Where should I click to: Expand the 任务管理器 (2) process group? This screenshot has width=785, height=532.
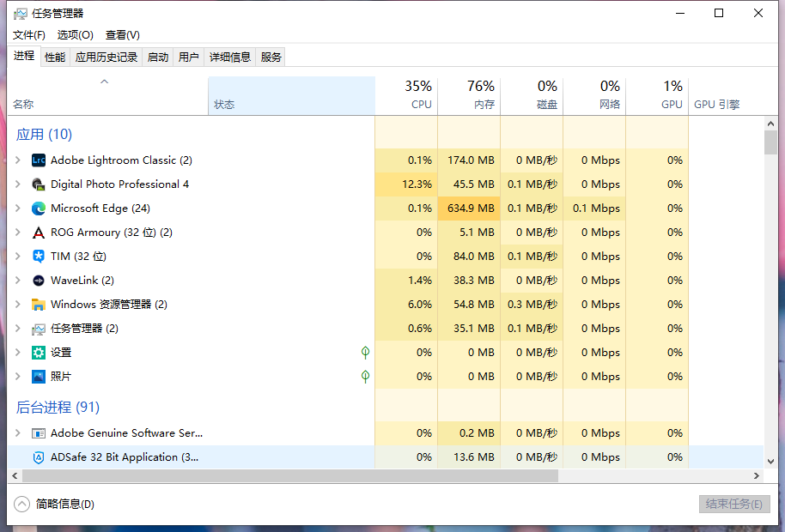(18, 328)
